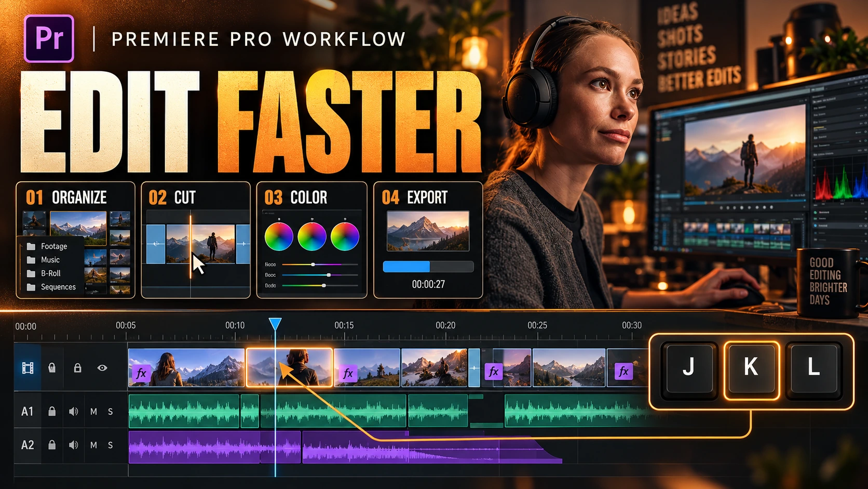The height and width of the screenshot is (489, 868).
Task: Select the B-Roll bin row
Action: pos(51,273)
